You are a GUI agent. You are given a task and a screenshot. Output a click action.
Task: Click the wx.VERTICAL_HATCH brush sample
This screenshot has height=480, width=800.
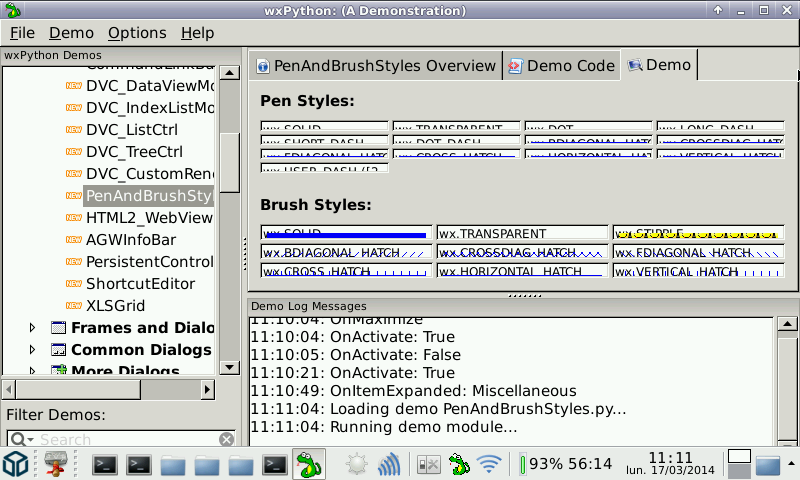pyautogui.click(x=698, y=270)
